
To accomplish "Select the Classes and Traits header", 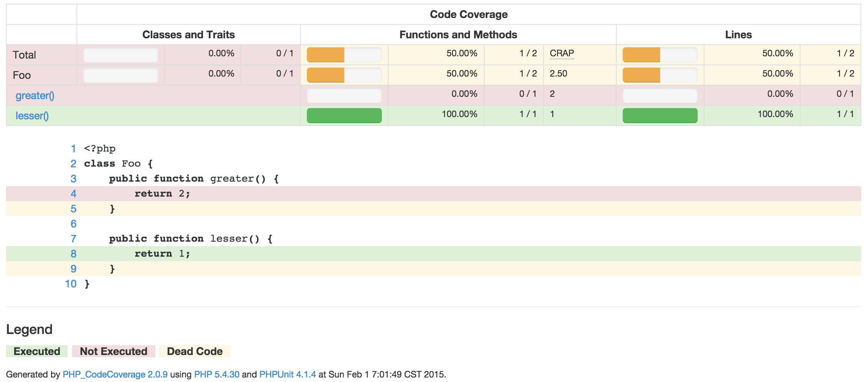I will pos(189,35).
